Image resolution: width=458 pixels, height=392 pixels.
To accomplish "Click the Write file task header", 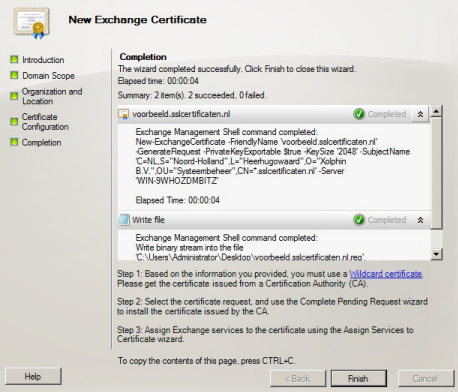I will pos(273,220).
